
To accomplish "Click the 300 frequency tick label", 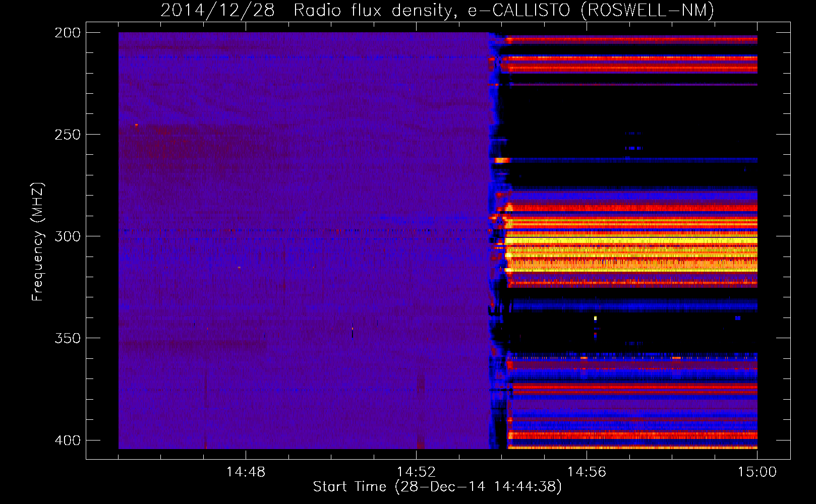I will pos(68,236).
